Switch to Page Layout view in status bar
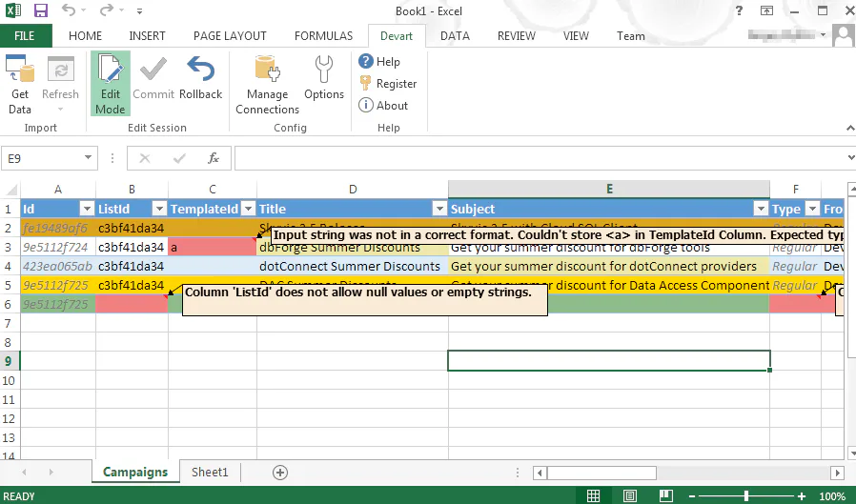This screenshot has height=504, width=856. tap(629, 495)
